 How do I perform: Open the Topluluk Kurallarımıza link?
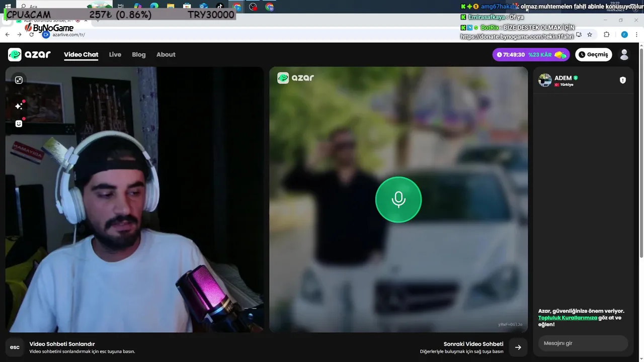click(568, 318)
